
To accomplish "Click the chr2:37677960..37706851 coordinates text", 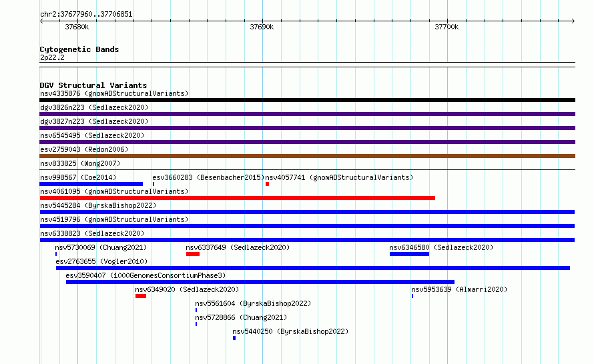I will pos(86,15).
